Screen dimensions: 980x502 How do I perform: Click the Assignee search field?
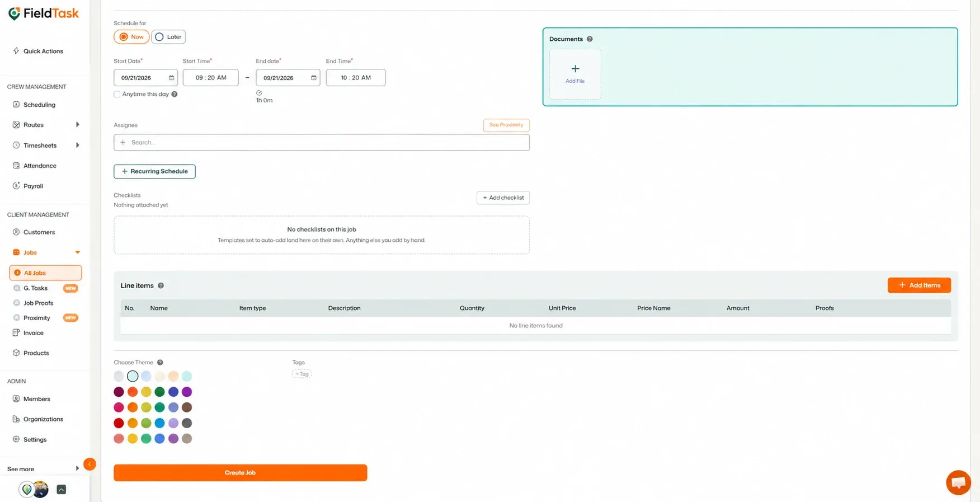(322, 142)
